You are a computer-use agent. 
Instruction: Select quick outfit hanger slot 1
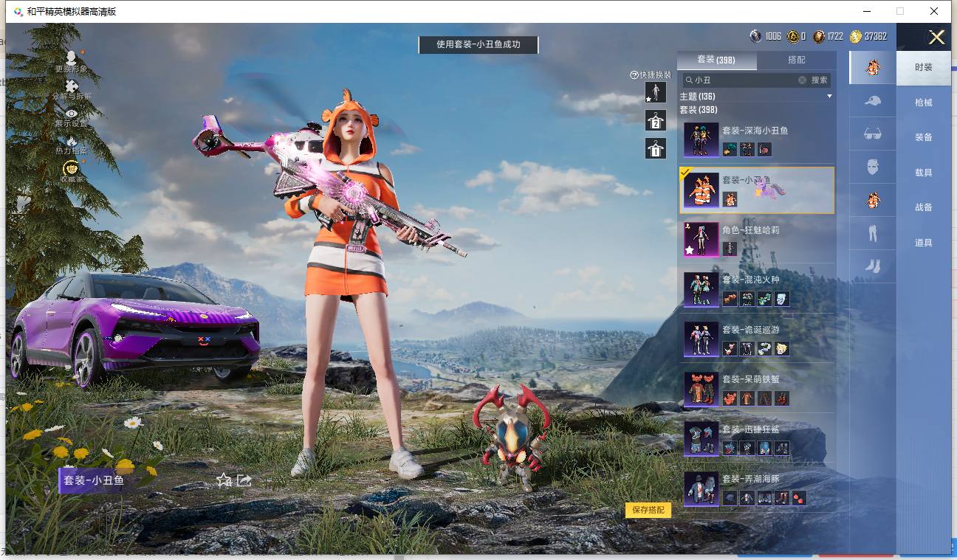pos(656,148)
